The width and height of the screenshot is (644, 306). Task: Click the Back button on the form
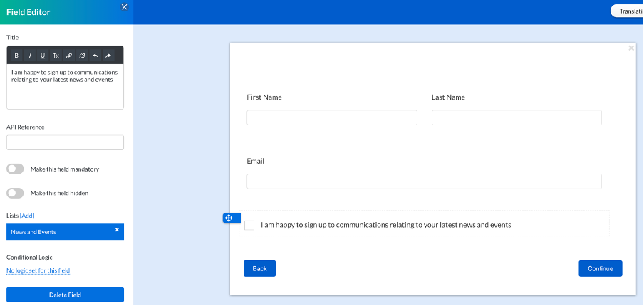pos(259,268)
